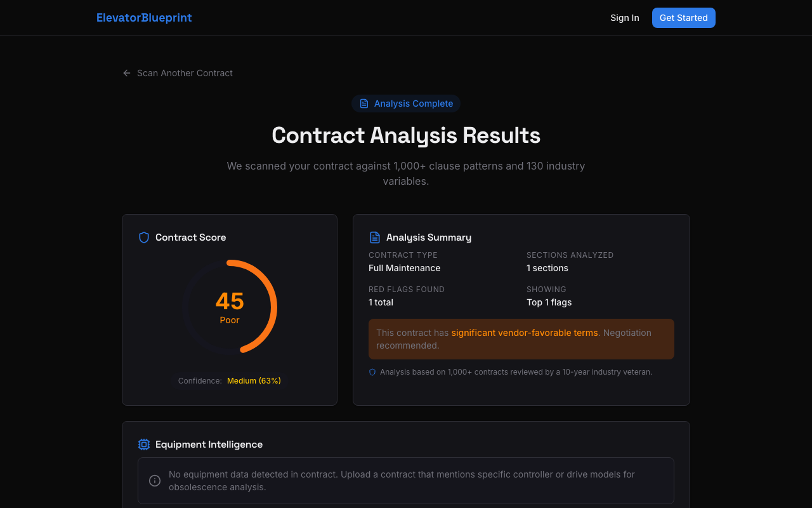The image size is (812, 508).
Task: Click the Top 1 flags showing value
Action: (549, 302)
